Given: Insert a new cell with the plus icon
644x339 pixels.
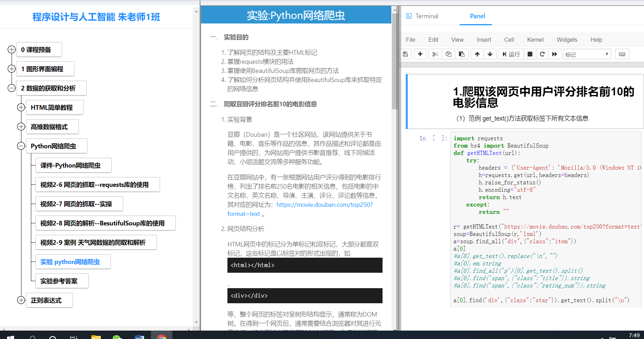Looking at the screenshot, I should point(420,54).
